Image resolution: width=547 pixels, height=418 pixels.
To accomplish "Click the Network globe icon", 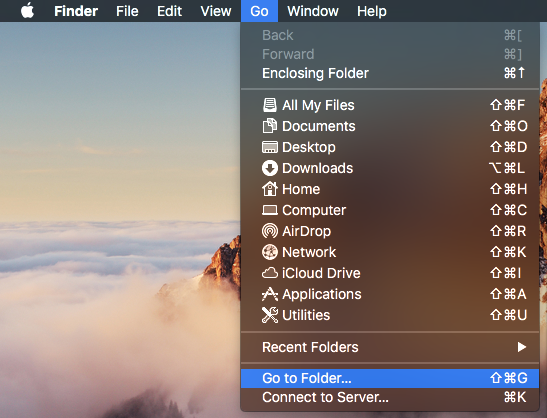I will [270, 252].
